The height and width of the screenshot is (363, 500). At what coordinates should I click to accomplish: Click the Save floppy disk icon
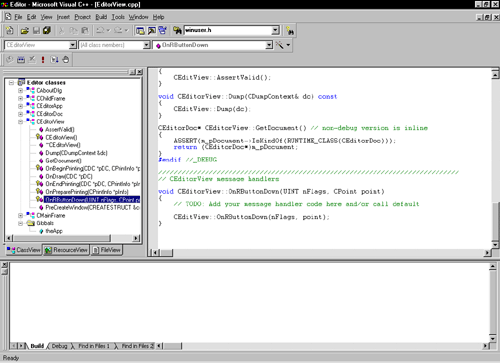pyautogui.click(x=36, y=31)
